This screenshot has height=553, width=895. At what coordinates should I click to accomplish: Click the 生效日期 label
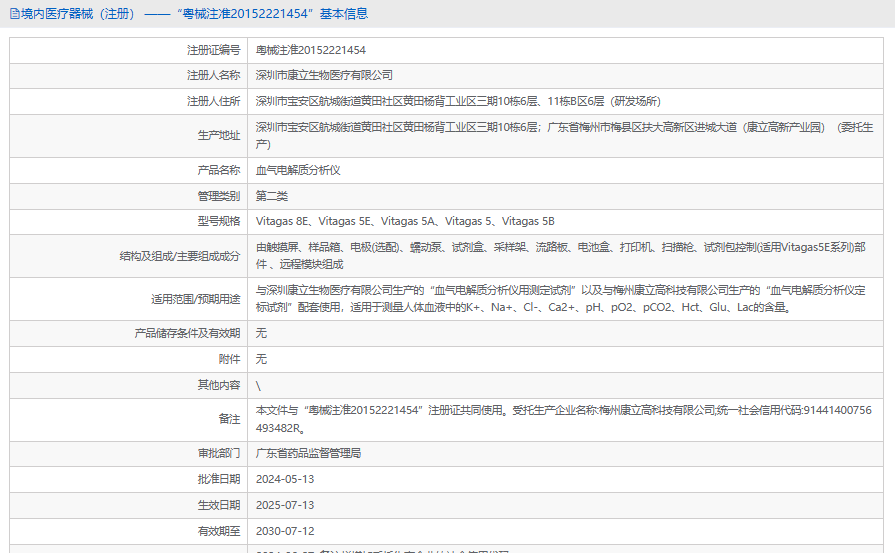click(x=219, y=505)
